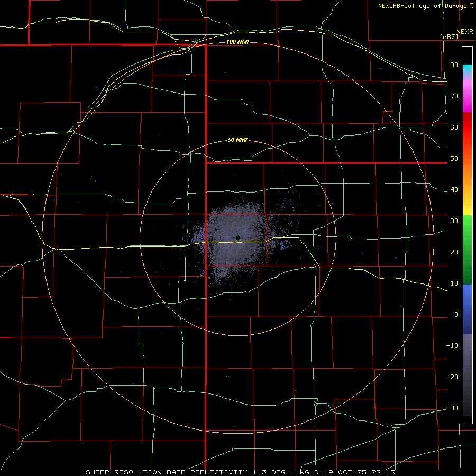This screenshot has width=476, height=476.
Task: Click the green band of the color bar
Action: point(467,250)
